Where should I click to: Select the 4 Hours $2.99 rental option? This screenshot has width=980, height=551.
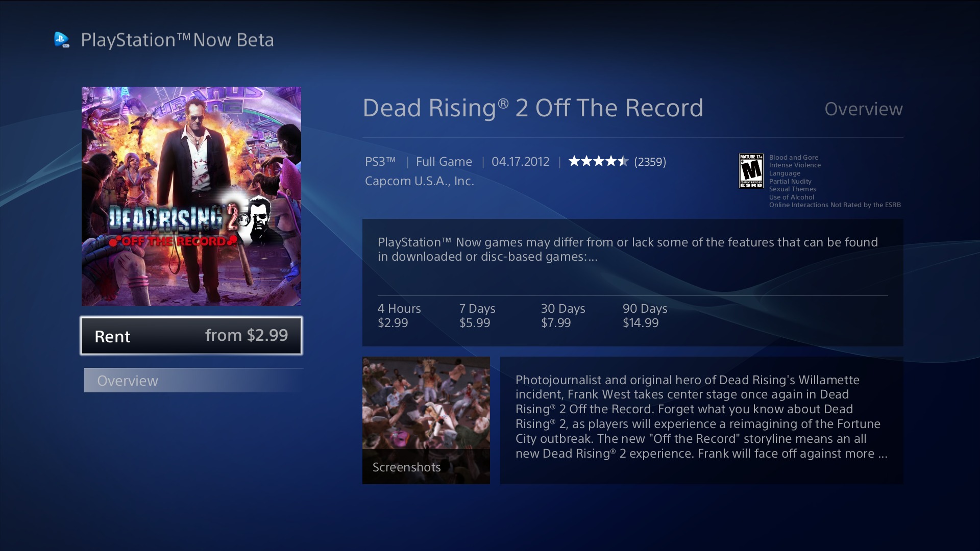point(399,315)
